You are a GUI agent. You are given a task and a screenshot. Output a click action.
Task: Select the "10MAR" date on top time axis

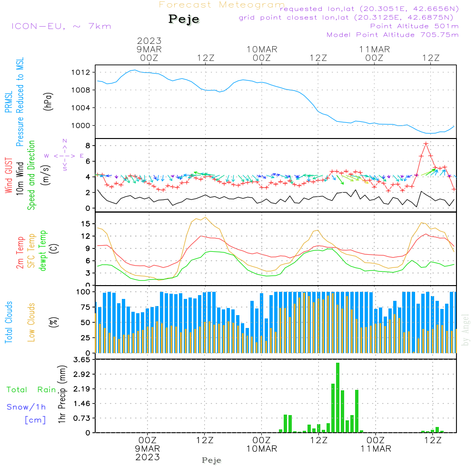pos(262,50)
